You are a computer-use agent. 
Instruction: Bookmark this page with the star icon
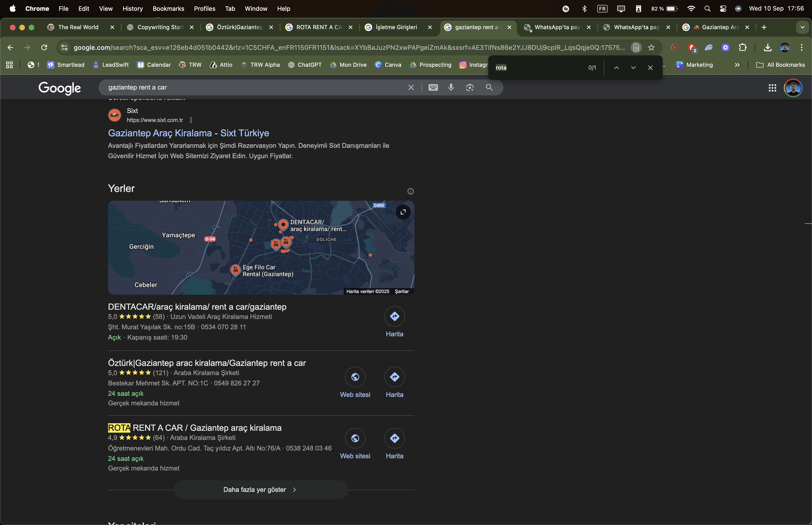[x=651, y=47]
